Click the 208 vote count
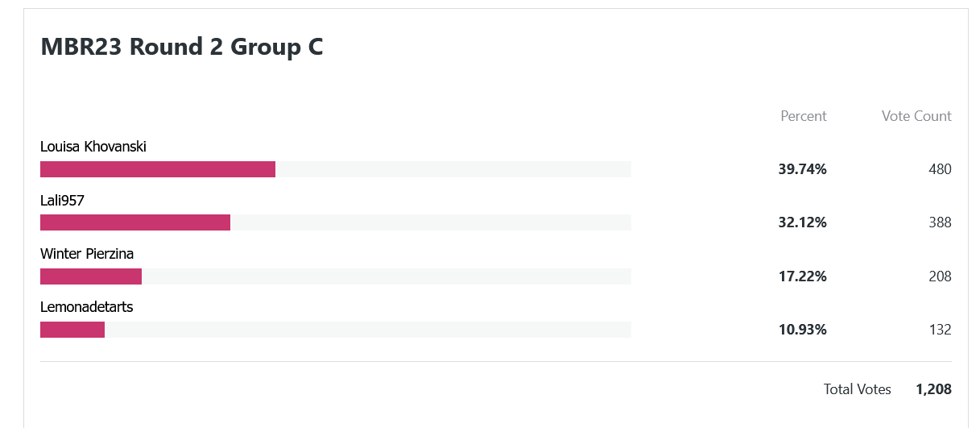 940,276
